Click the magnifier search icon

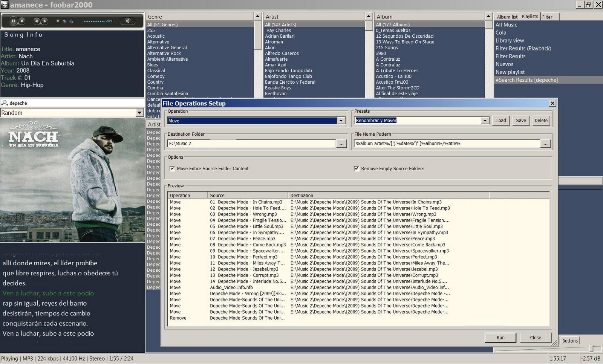[x=5, y=103]
